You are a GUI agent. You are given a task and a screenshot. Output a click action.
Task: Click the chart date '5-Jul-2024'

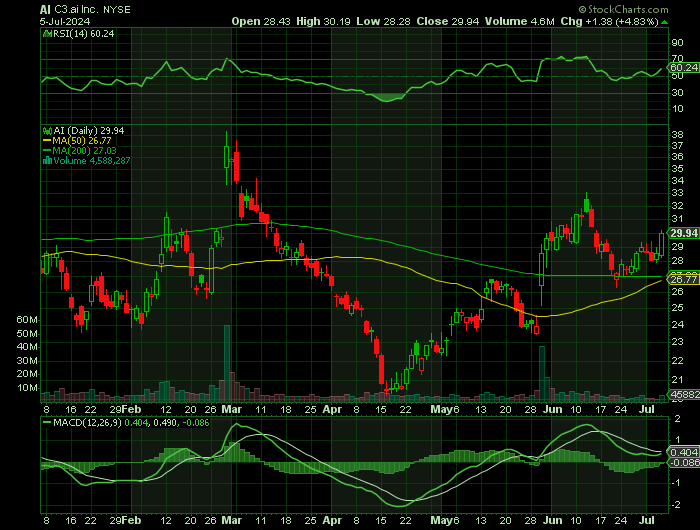coord(65,21)
